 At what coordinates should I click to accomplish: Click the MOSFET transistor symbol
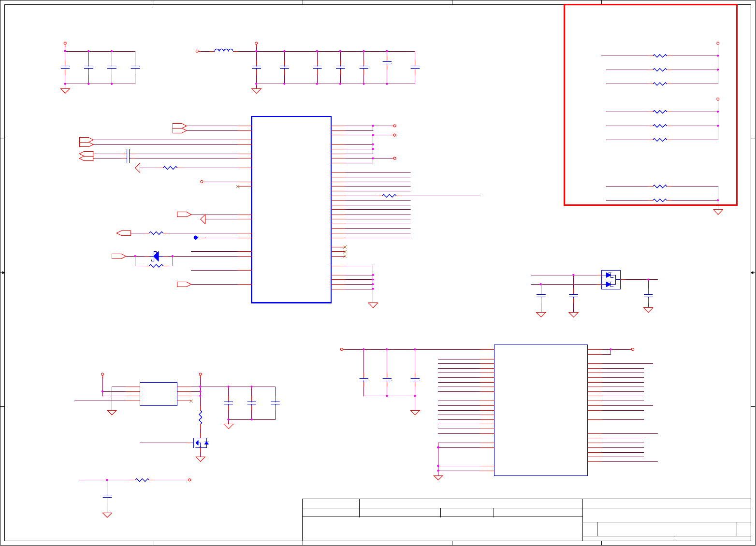click(201, 443)
